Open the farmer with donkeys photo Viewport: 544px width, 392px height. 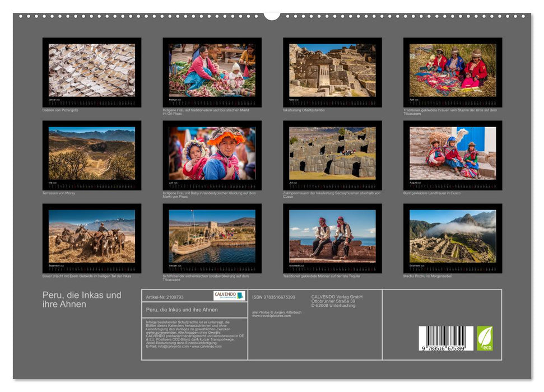coord(92,236)
